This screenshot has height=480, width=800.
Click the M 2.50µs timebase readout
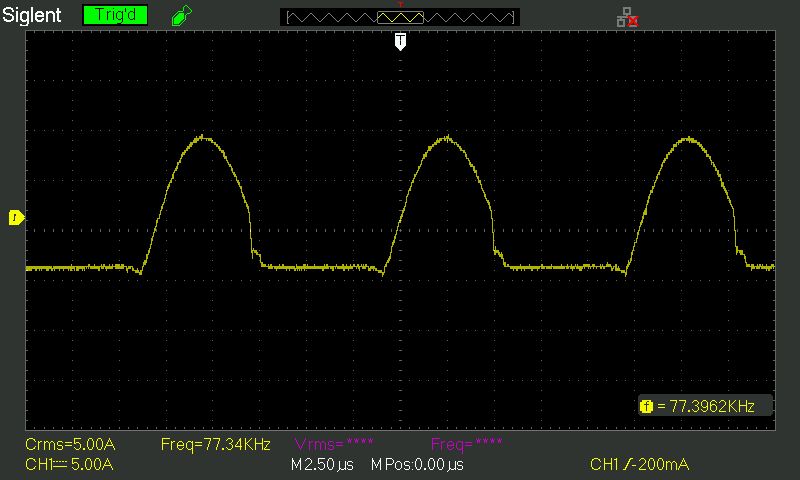click(x=322, y=465)
